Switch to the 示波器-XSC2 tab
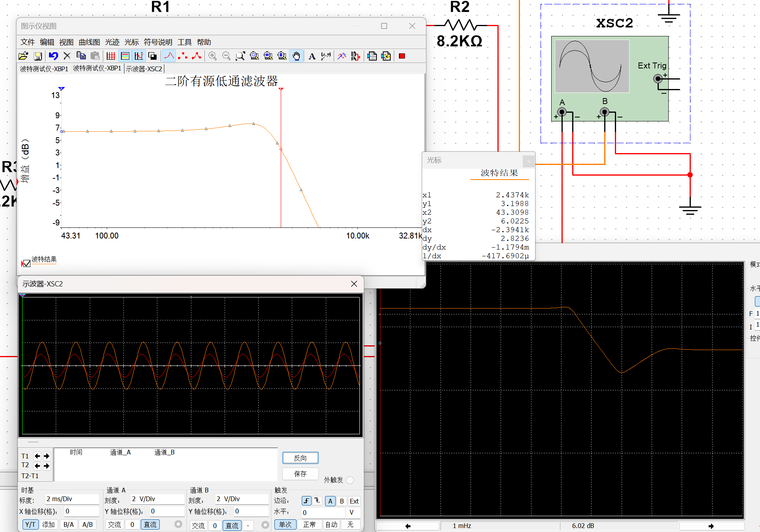Image resolution: width=760 pixels, height=532 pixels. pyautogui.click(x=144, y=69)
